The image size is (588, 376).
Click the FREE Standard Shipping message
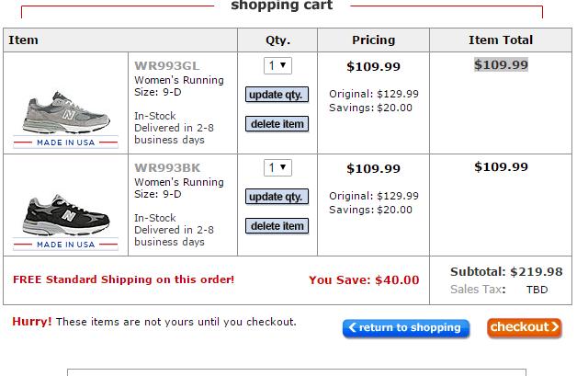coord(123,279)
